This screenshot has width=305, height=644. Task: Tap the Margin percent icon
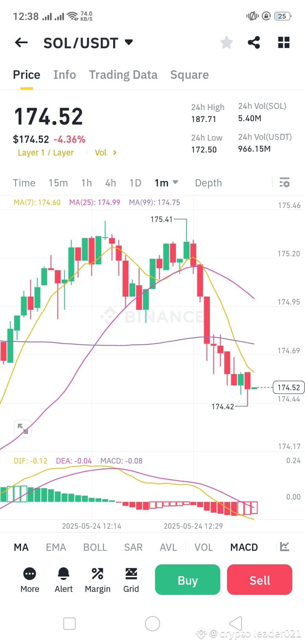tap(97, 580)
